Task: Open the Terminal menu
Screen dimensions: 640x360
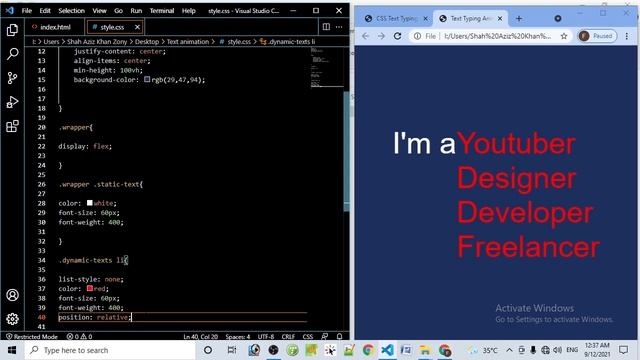Action: point(162,11)
